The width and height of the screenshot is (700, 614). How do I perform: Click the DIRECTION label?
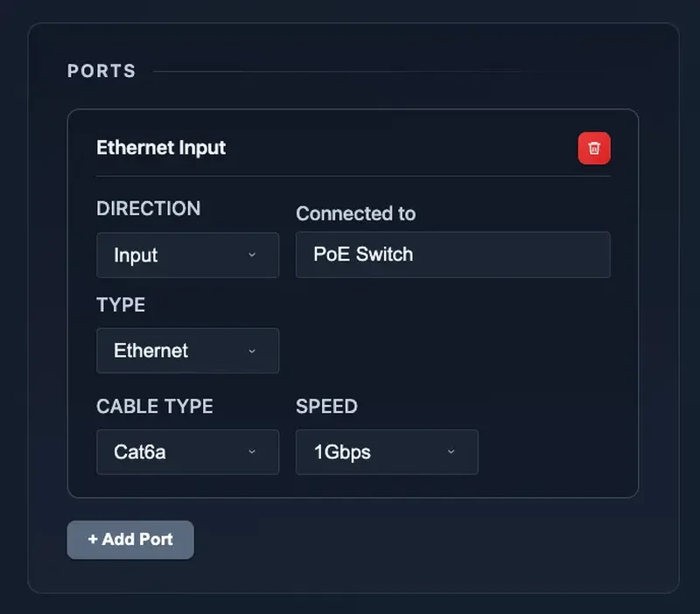pyautogui.click(x=148, y=208)
